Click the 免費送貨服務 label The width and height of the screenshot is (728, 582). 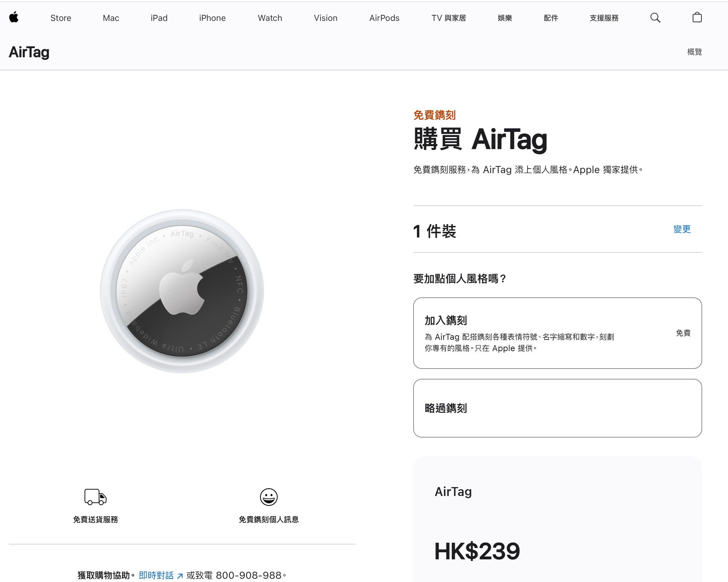96,519
